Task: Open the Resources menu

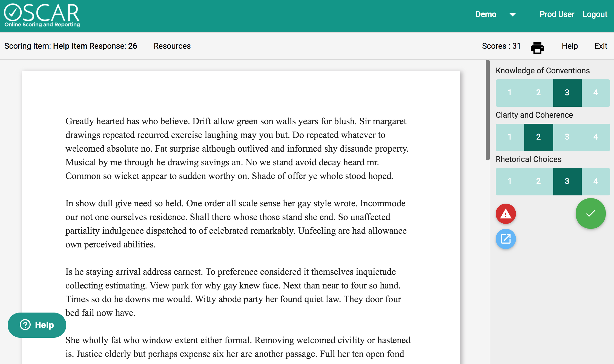Action: pos(172,46)
